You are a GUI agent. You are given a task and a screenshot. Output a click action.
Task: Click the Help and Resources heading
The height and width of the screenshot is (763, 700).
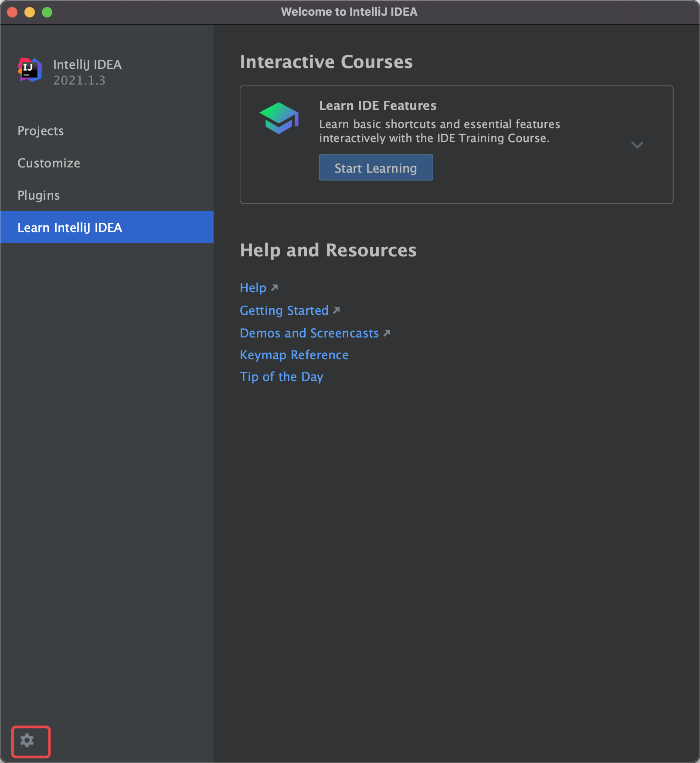click(x=328, y=250)
